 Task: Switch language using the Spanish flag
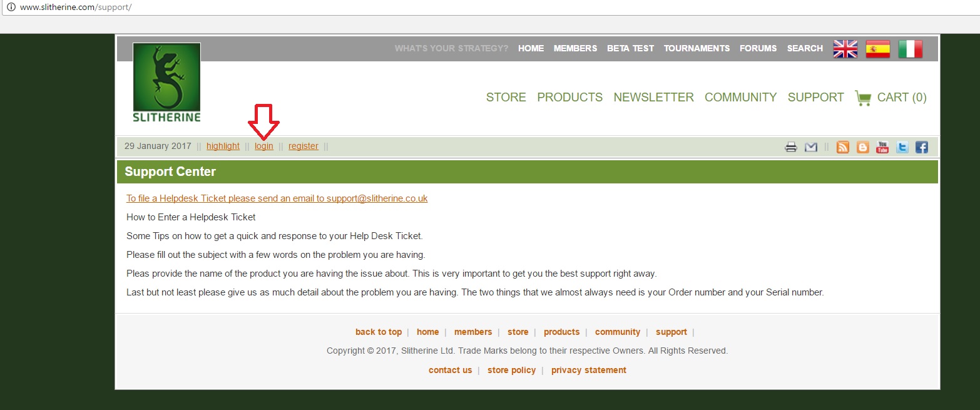[x=878, y=49]
